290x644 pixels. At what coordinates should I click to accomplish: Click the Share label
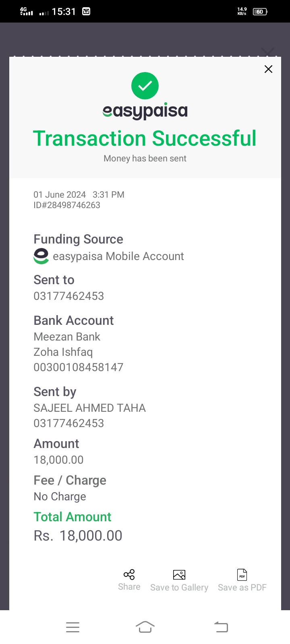[x=129, y=587]
